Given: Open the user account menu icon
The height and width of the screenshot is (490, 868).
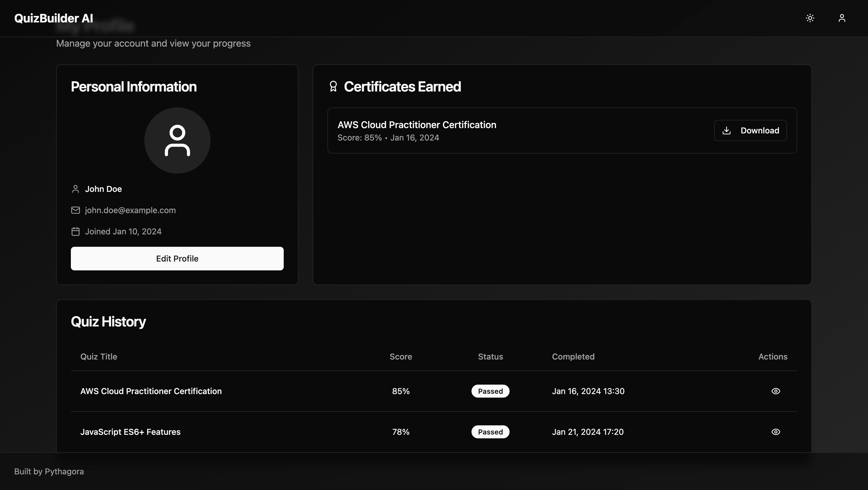Looking at the screenshot, I should point(842,18).
